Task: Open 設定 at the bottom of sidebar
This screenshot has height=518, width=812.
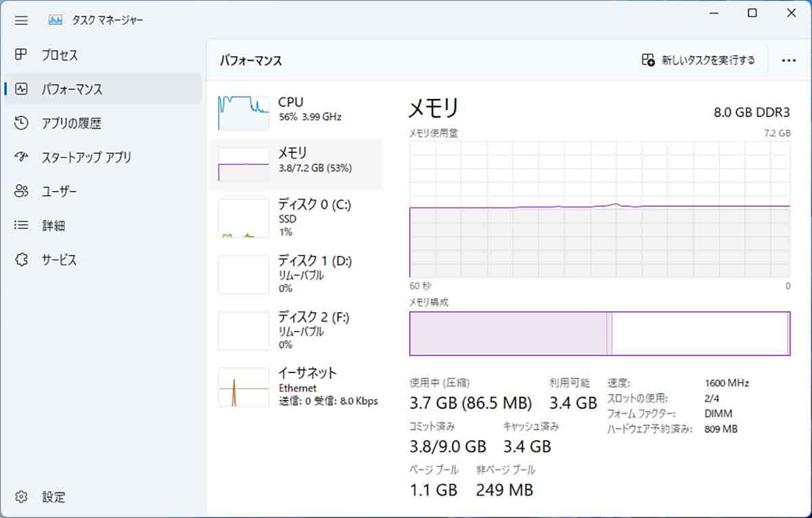Action: tap(103, 497)
